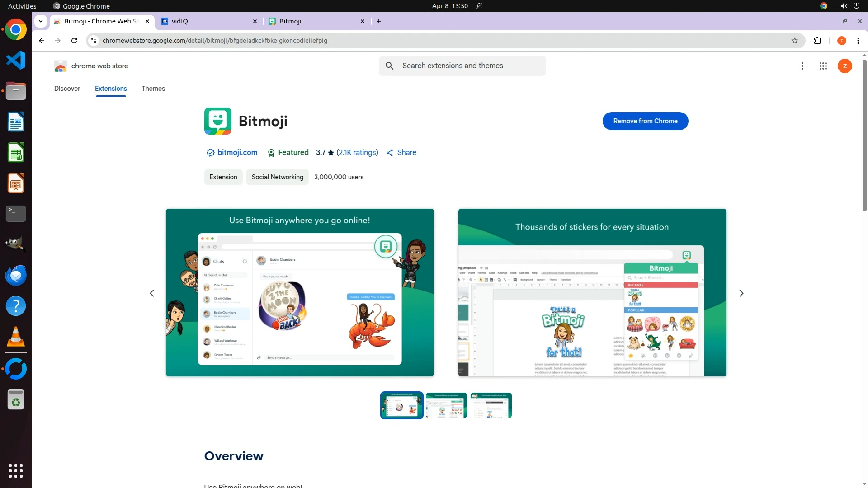Reload the current page
Screen dimensions: 868x488
pos(74,41)
